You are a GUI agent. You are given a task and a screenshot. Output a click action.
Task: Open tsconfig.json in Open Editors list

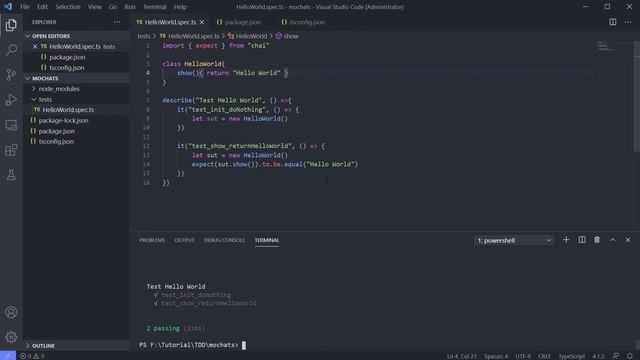(67, 68)
